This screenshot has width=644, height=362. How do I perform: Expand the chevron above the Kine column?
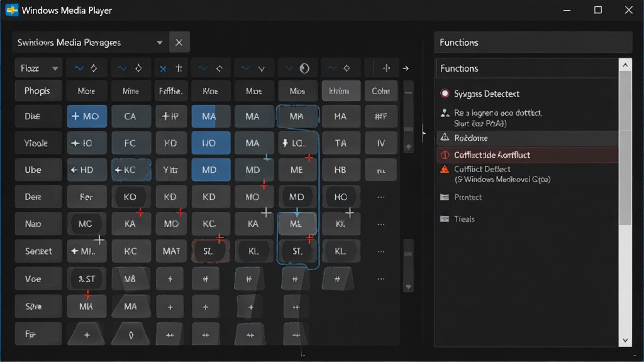[x=203, y=69]
